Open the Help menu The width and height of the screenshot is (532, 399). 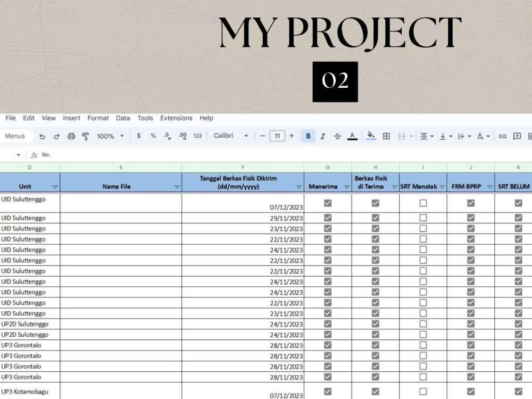click(206, 118)
